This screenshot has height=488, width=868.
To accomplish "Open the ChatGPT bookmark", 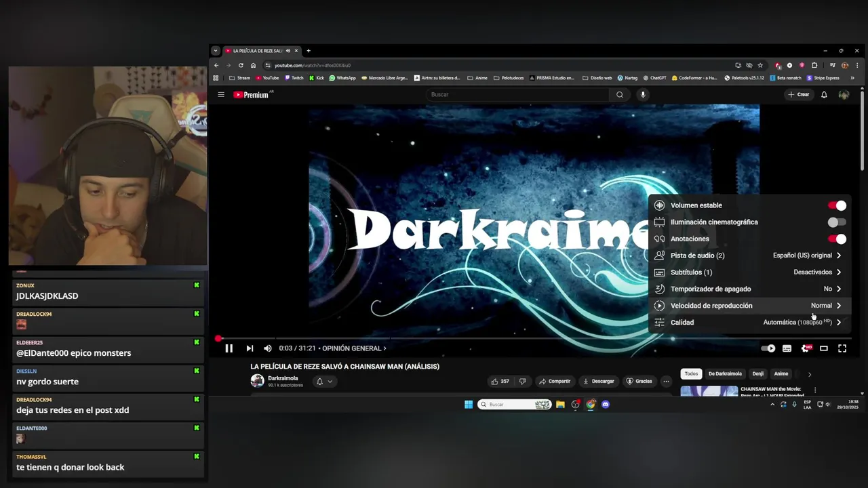I will [654, 78].
